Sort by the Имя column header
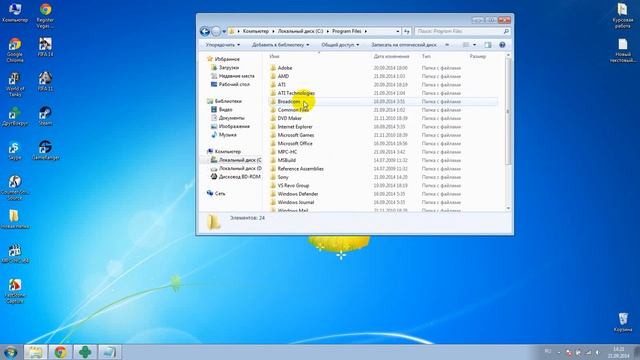 [x=274, y=56]
